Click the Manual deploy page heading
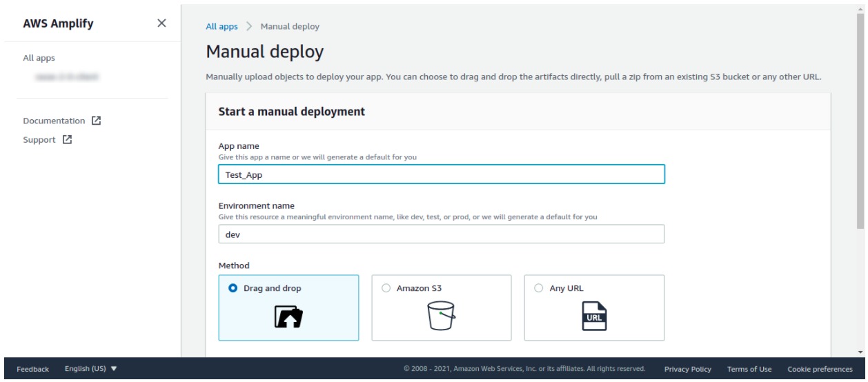 (265, 52)
